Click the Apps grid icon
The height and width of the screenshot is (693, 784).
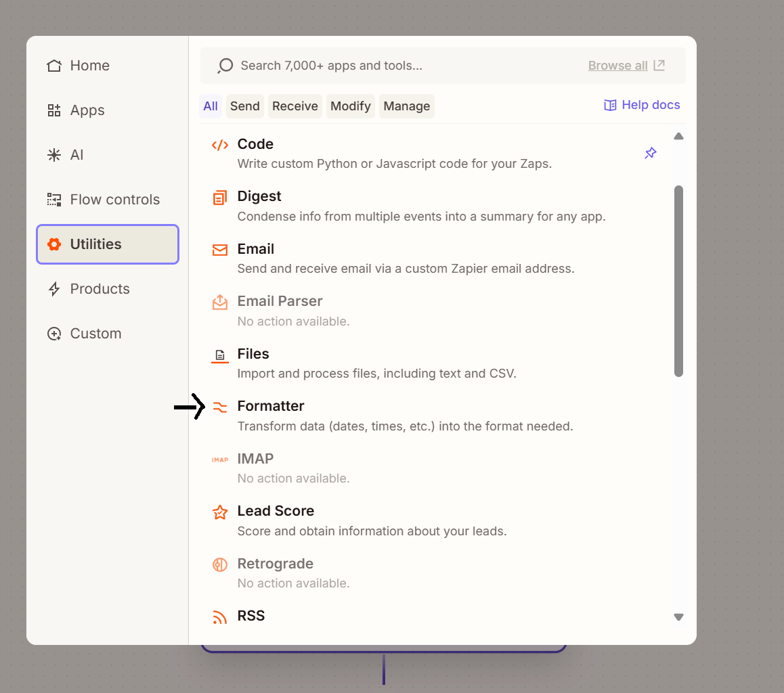pyautogui.click(x=54, y=110)
